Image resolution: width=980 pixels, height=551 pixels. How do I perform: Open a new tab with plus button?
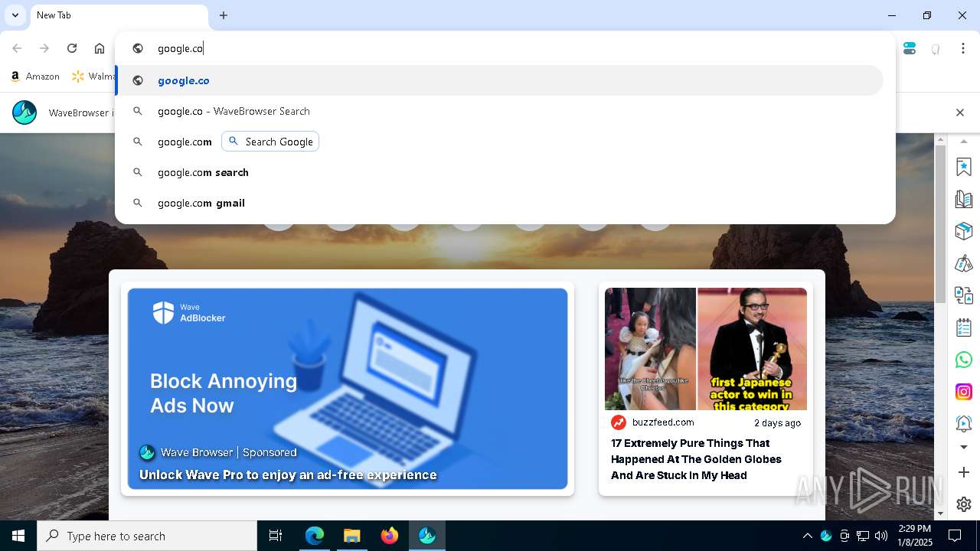pyautogui.click(x=224, y=15)
